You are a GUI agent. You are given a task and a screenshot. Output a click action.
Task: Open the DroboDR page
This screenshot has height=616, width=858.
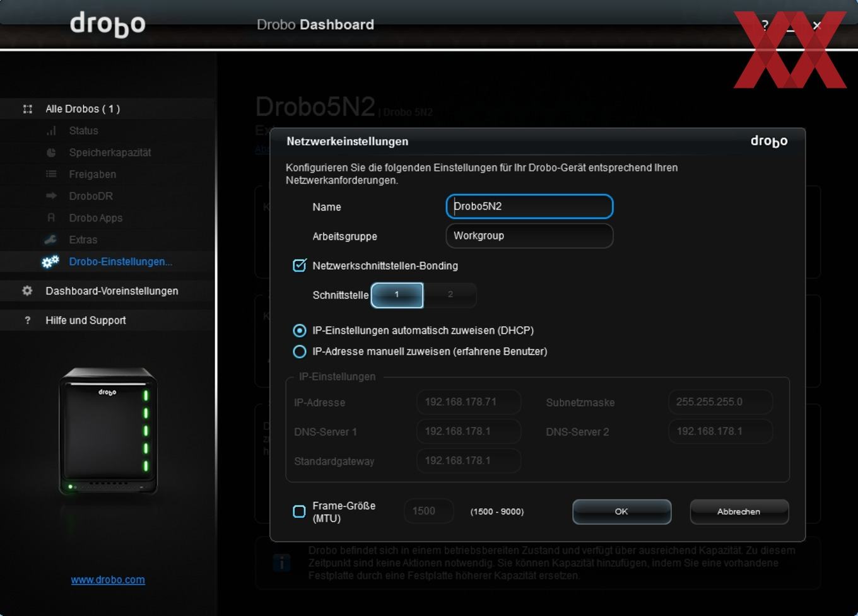91,196
